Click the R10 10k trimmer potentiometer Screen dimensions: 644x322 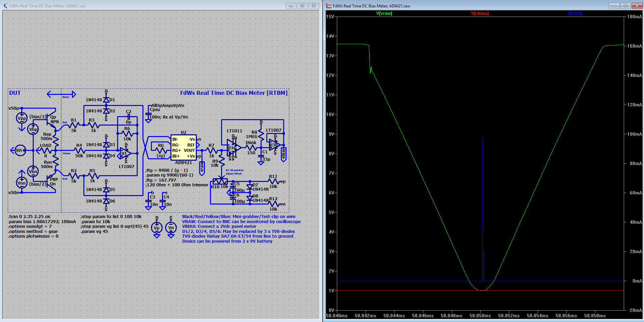pos(220,181)
